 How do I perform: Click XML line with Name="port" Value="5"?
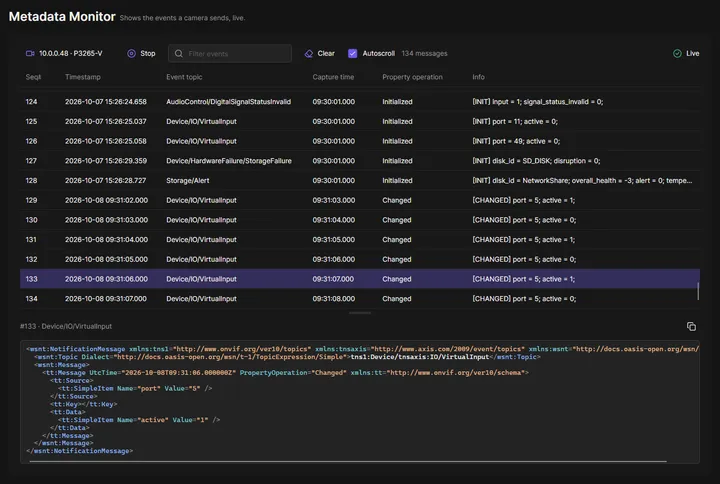[x=135, y=388]
